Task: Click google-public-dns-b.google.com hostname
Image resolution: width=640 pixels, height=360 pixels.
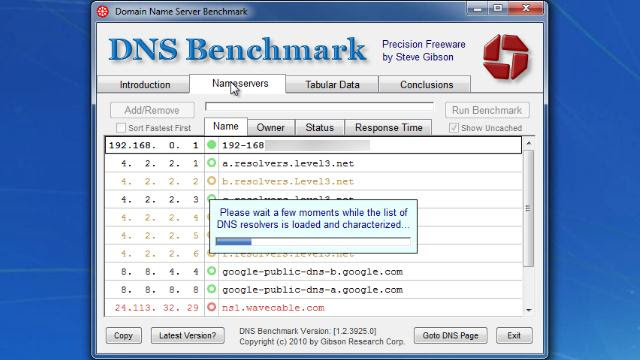Action: pyautogui.click(x=312, y=272)
